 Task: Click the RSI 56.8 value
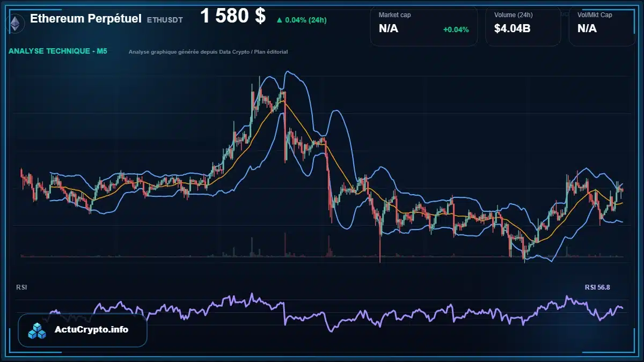[x=597, y=287]
